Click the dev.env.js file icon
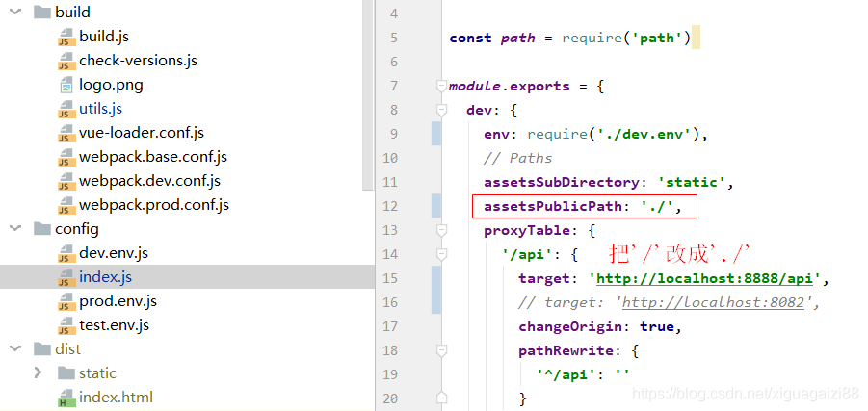868x411 pixels. click(x=66, y=253)
